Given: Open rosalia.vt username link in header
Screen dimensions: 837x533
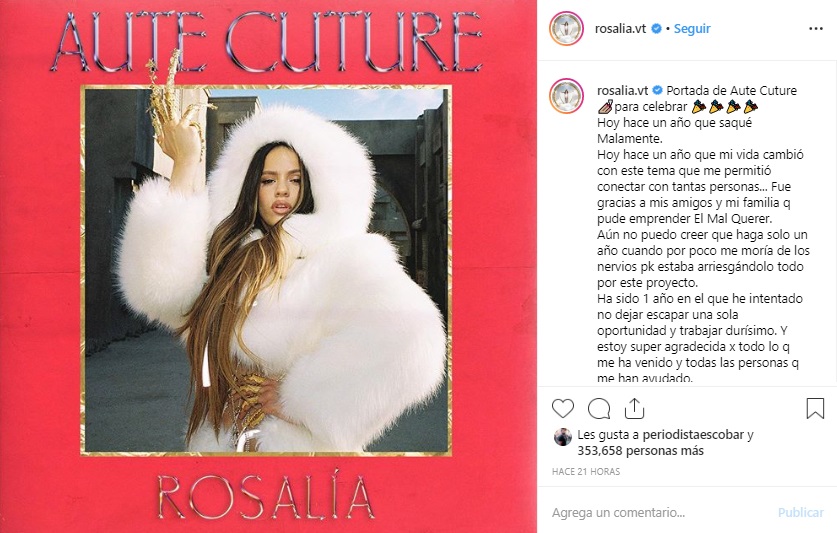Looking at the screenshot, I should click(x=621, y=29).
